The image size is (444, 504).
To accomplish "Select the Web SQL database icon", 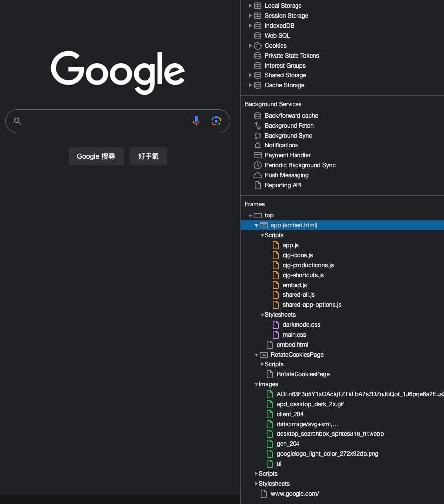I will coord(257,36).
